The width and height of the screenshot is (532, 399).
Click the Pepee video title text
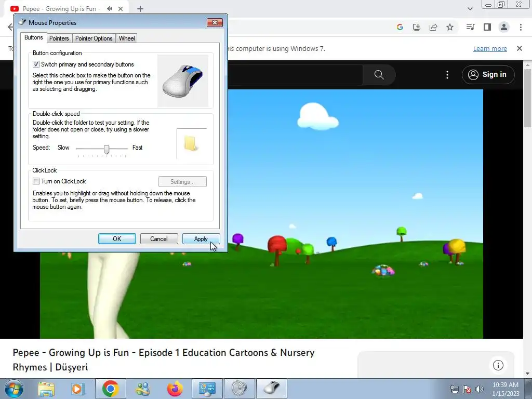click(x=164, y=360)
